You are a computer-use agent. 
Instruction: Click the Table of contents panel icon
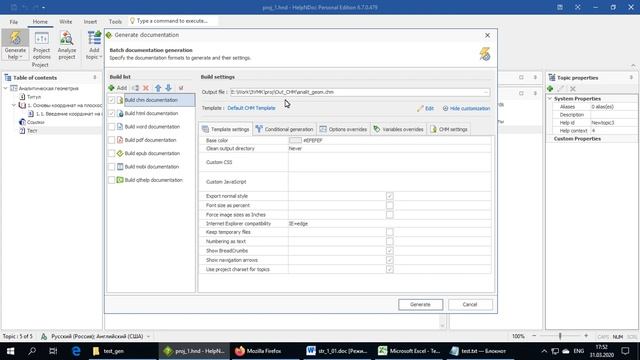(x=8, y=78)
